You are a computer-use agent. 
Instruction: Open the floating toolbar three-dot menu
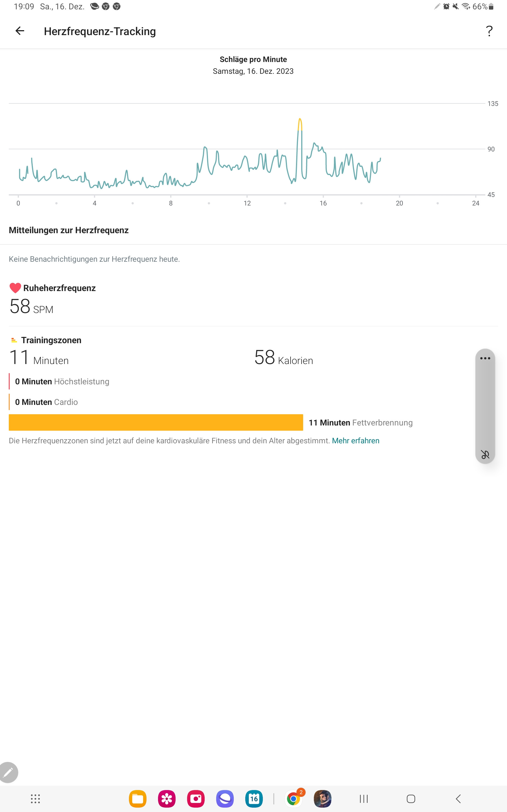pos(485,358)
